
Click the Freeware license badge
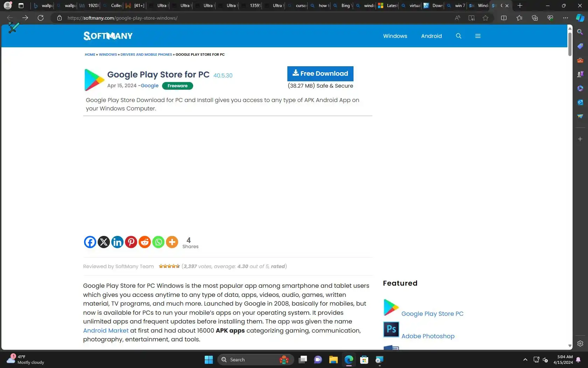177,86
